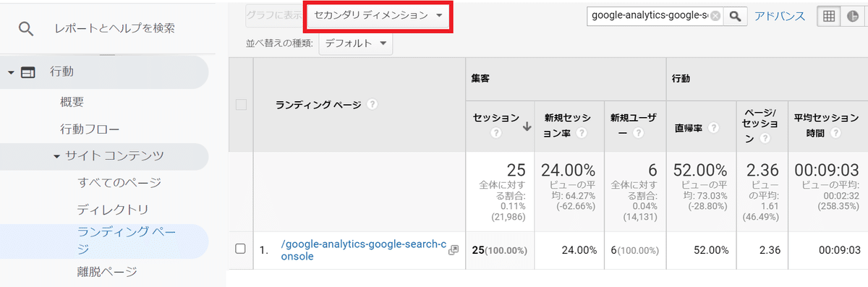Viewport: 868px width, 287px height.
Task: Toggle the select-all checkbox in table header
Action: 241,105
